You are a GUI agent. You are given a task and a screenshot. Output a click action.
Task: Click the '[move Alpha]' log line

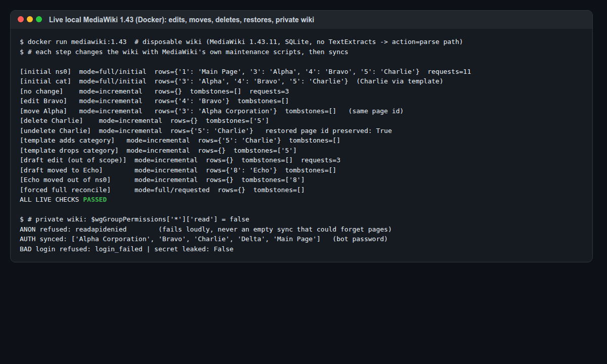[x=211, y=111]
